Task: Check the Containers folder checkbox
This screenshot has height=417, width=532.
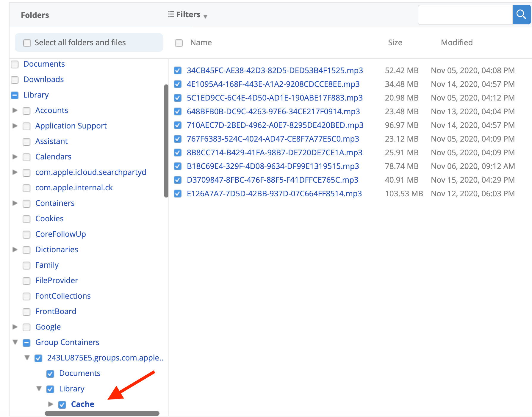Action: [26, 203]
